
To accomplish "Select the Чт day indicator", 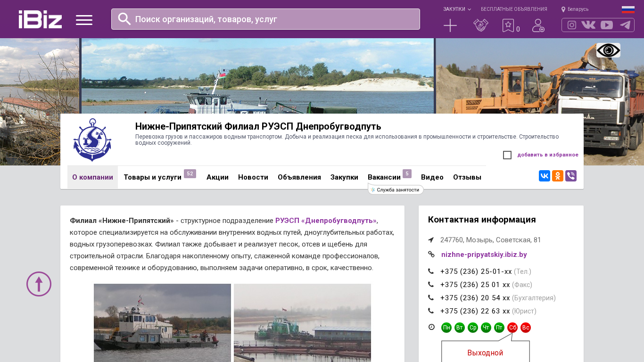I will 486,328.
